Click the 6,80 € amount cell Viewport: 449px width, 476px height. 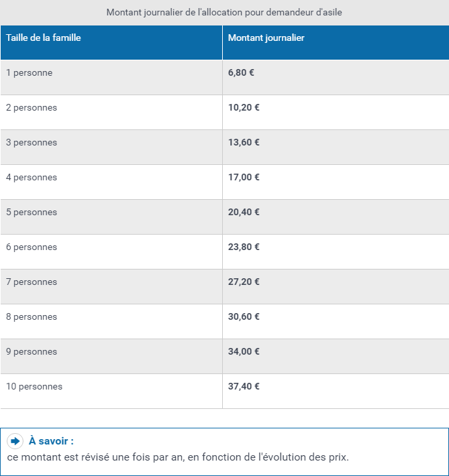(241, 72)
